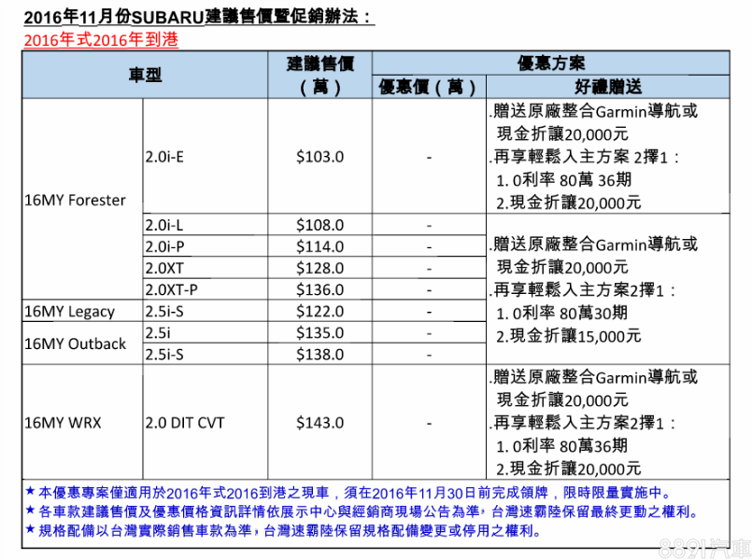Image resolution: width=752 pixels, height=560 pixels.
Task: Click the "建議售價（萬）" column header
Action: [x=319, y=75]
